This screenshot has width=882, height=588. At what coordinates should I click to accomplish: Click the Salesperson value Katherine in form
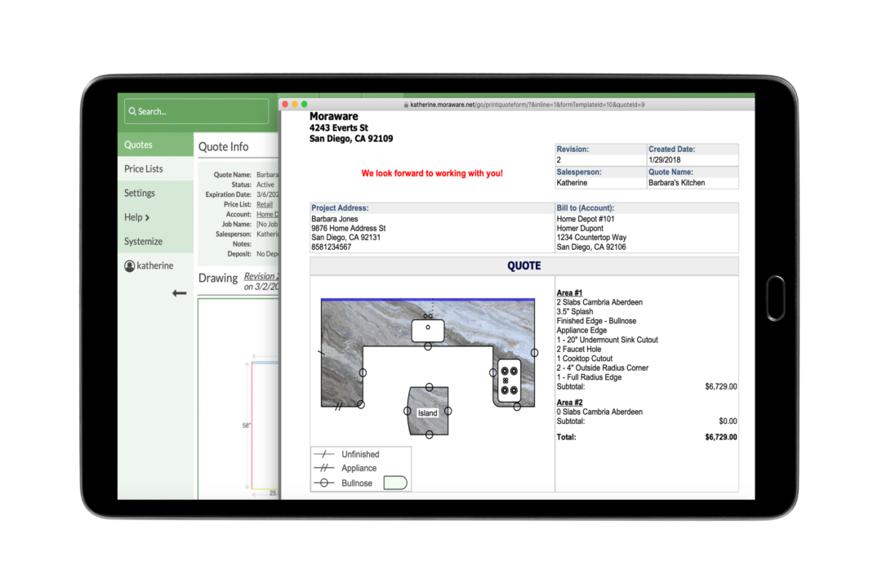pos(572,183)
